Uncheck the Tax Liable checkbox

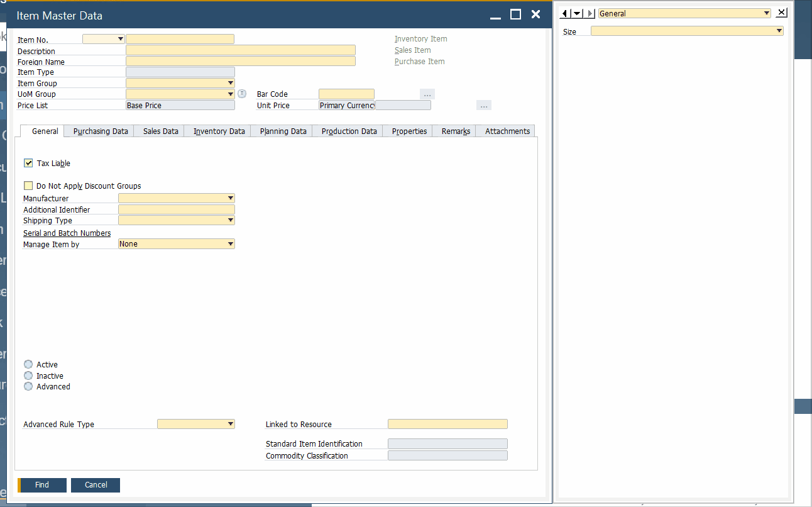(x=28, y=163)
